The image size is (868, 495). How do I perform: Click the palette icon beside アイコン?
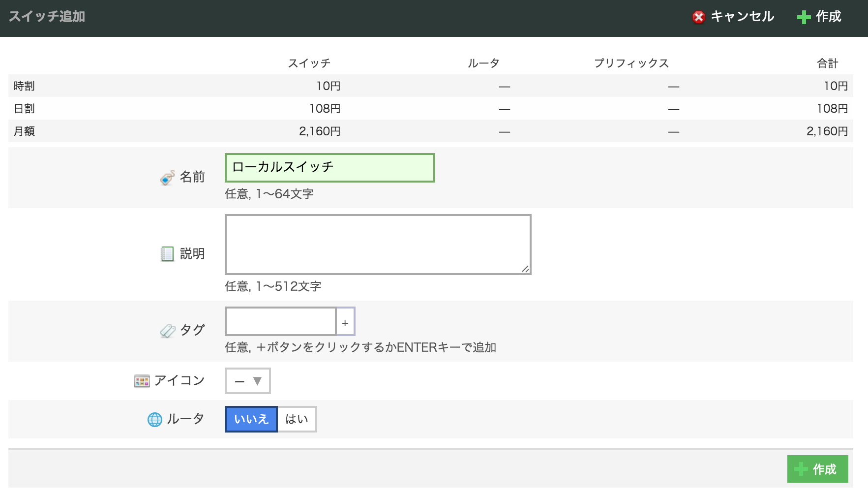click(x=142, y=381)
